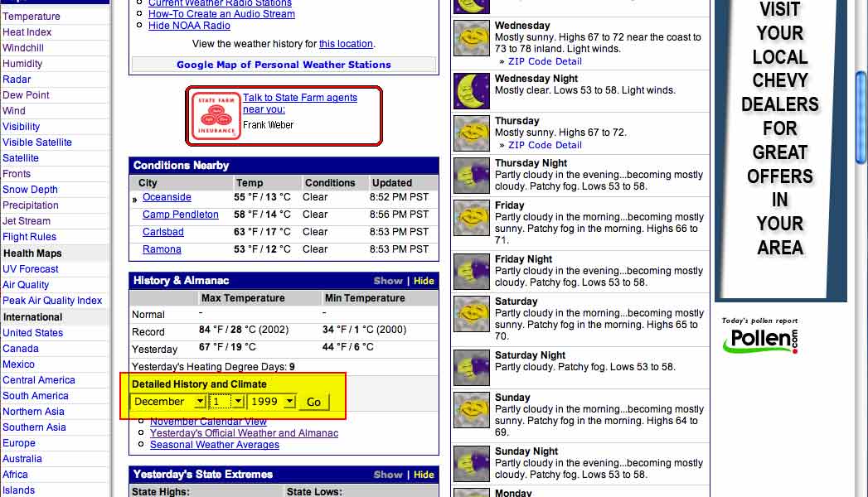Click the Pollen.com logo
Screen dimensions: 868x497
[759, 339]
